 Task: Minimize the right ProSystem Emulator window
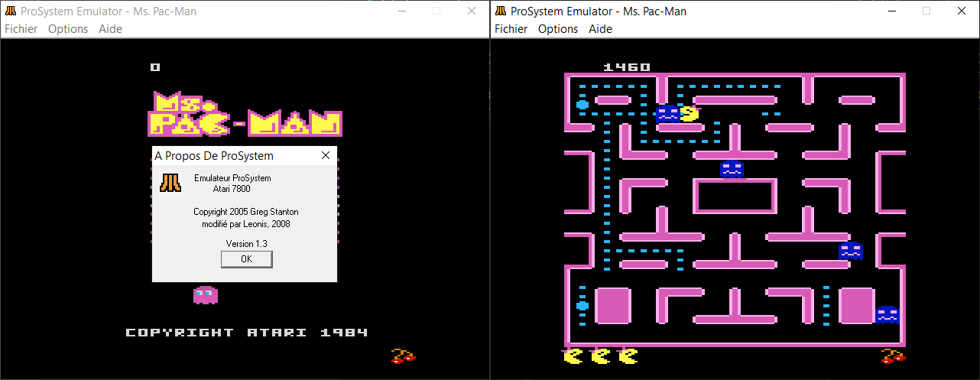(x=891, y=11)
